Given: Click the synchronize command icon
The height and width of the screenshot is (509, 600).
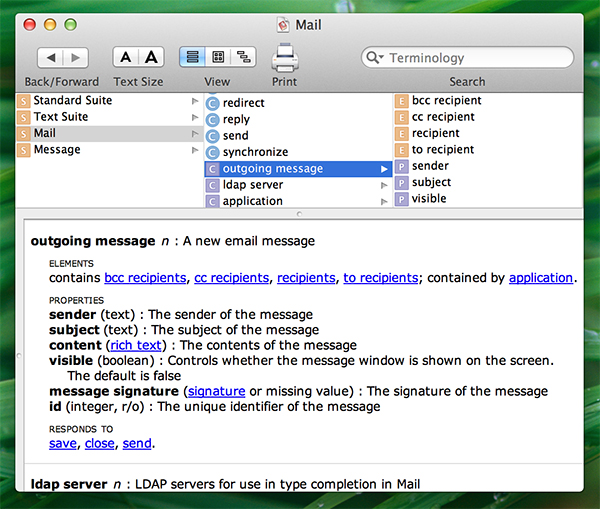Looking at the screenshot, I should [x=212, y=153].
